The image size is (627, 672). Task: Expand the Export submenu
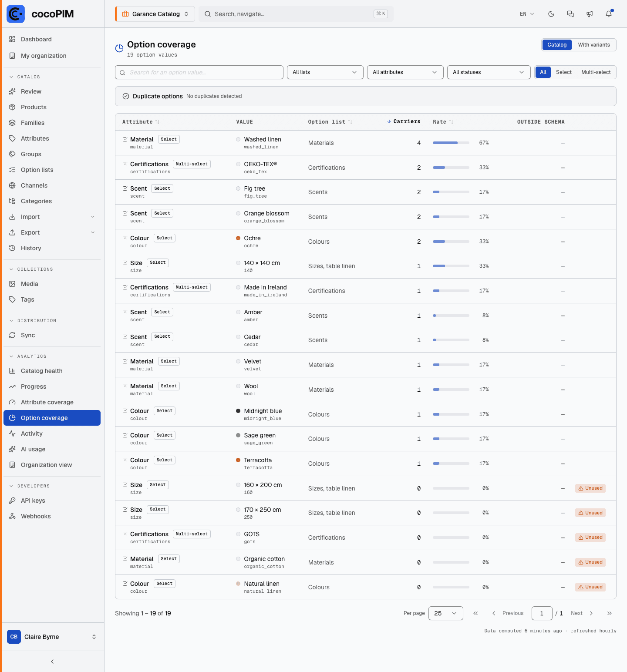[52, 232]
